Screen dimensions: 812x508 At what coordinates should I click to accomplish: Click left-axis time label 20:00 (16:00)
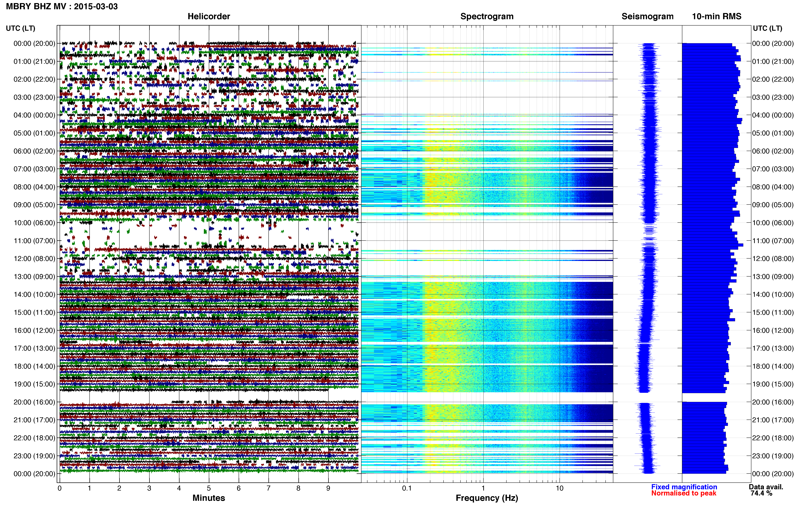(x=34, y=402)
